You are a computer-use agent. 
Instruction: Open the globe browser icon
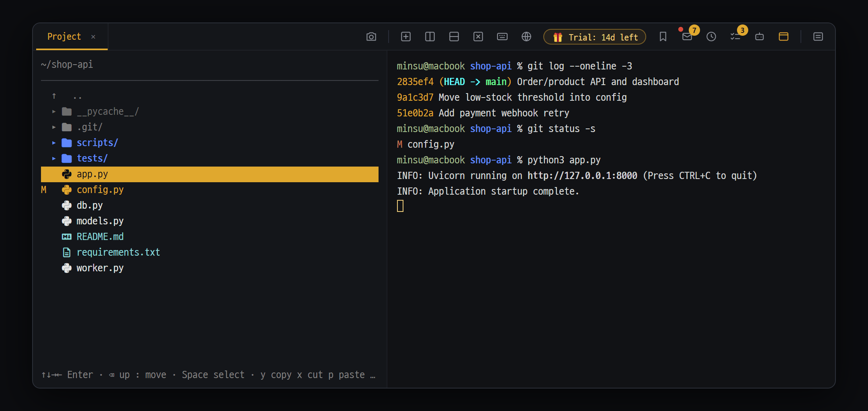pyautogui.click(x=526, y=37)
